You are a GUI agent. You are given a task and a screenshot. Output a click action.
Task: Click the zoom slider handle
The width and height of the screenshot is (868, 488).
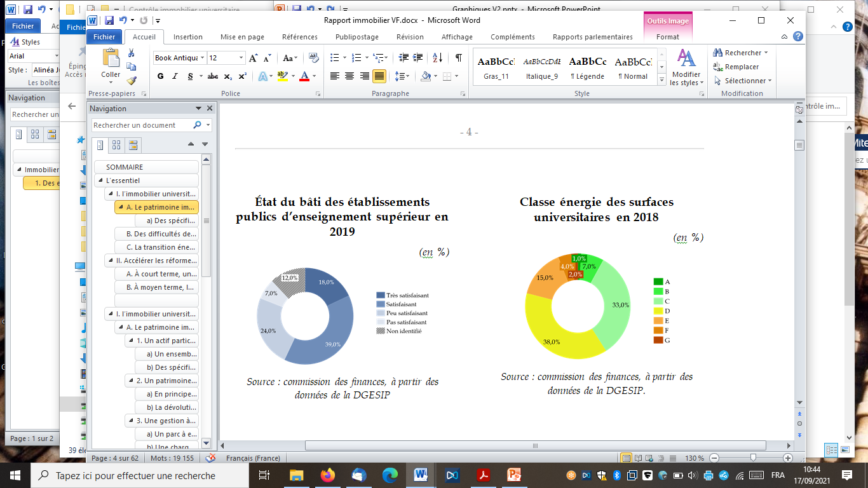[x=753, y=457]
